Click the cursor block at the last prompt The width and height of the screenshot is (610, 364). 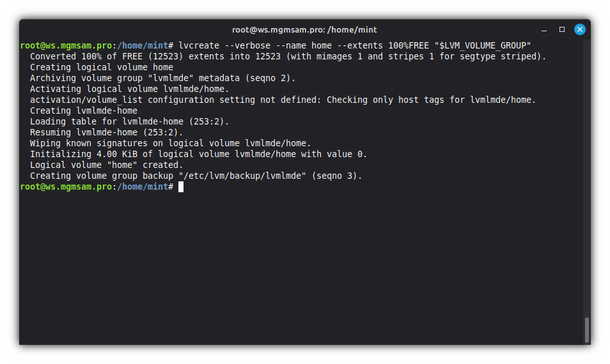point(181,186)
